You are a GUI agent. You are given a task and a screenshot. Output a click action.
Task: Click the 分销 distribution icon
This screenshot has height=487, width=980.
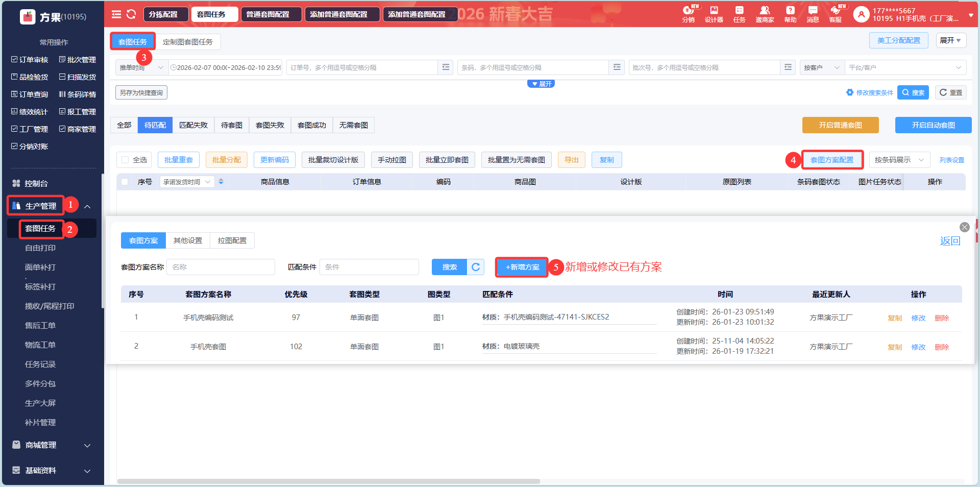688,14
